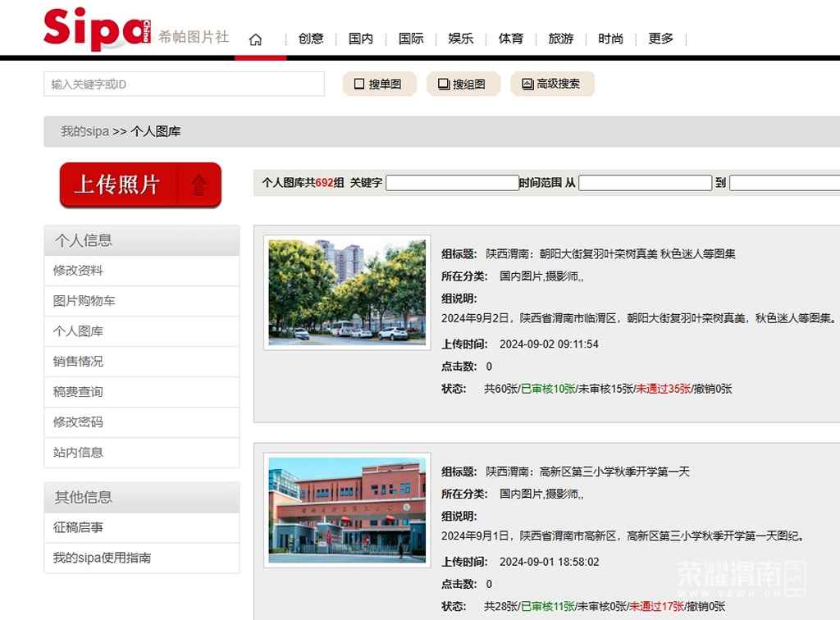Click 修改资料 in the sidebar

[x=79, y=271]
